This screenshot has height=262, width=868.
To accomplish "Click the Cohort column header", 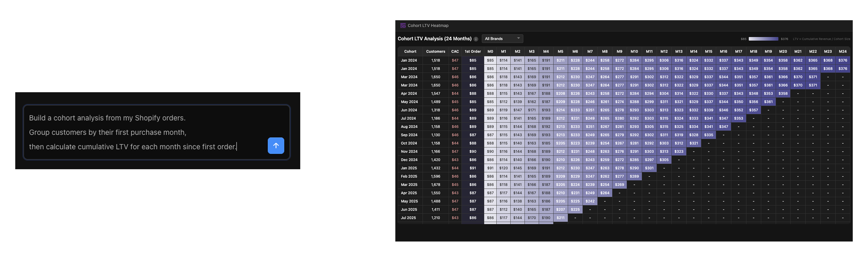I will (x=410, y=51).
